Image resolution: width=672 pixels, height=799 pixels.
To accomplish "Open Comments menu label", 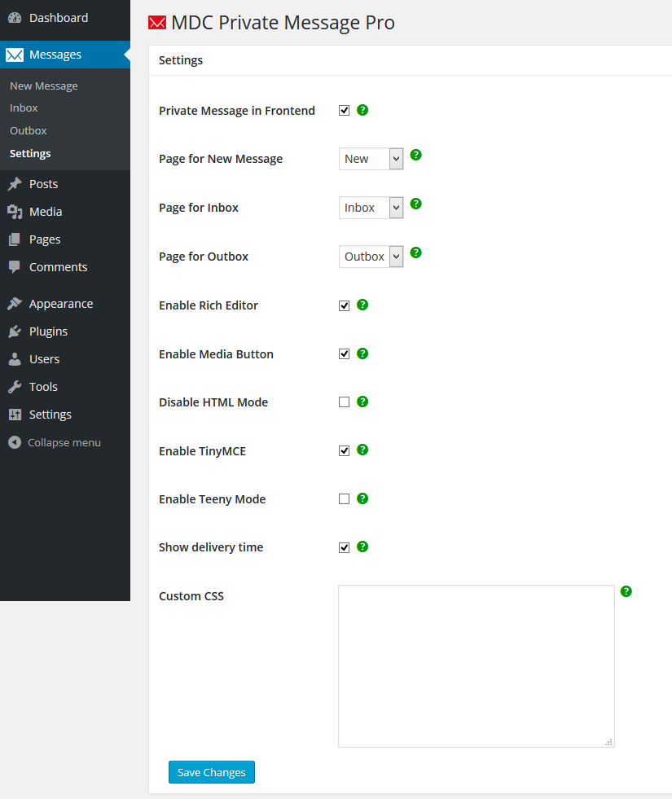I will (x=58, y=267).
